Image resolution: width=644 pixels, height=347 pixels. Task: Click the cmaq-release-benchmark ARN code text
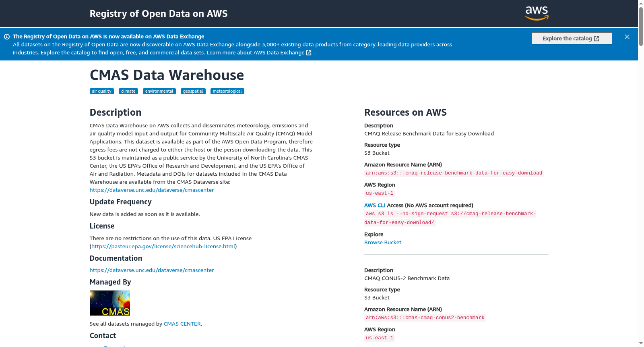point(454,173)
